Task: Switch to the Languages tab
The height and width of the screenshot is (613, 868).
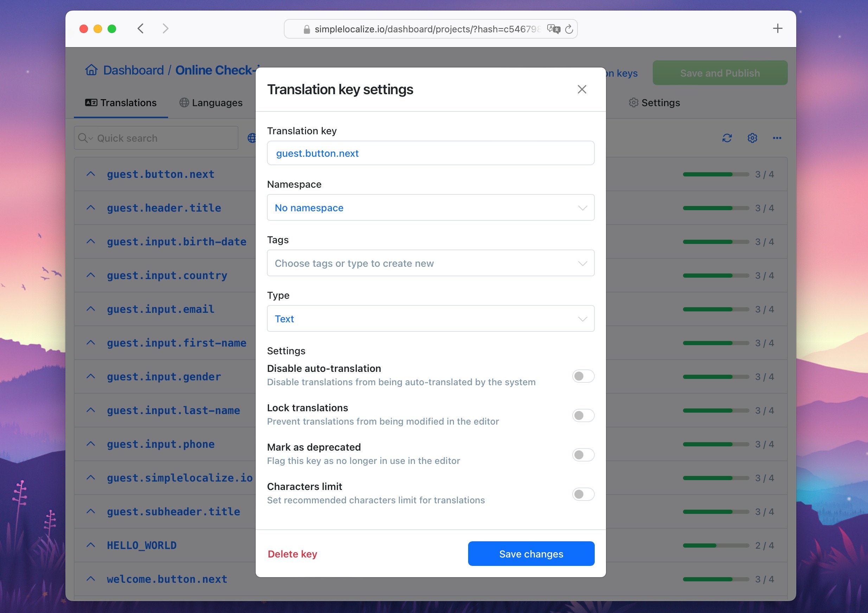Action: click(x=211, y=103)
